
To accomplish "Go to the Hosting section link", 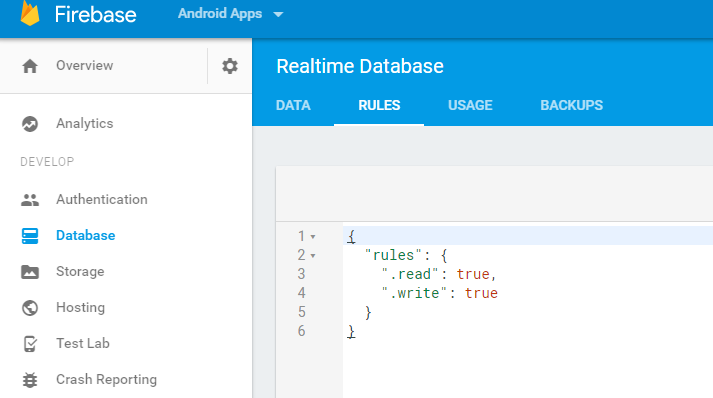I will (x=80, y=307).
